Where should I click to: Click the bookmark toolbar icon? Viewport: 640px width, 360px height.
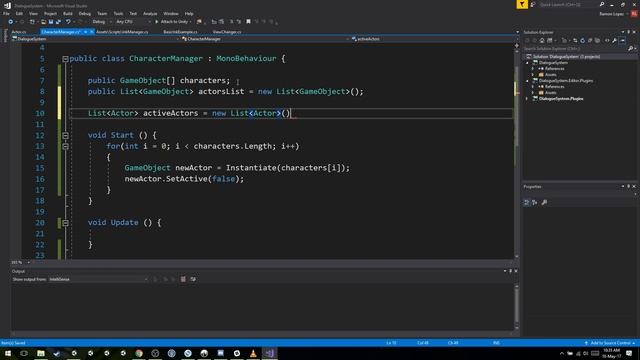pyautogui.click(x=248, y=22)
